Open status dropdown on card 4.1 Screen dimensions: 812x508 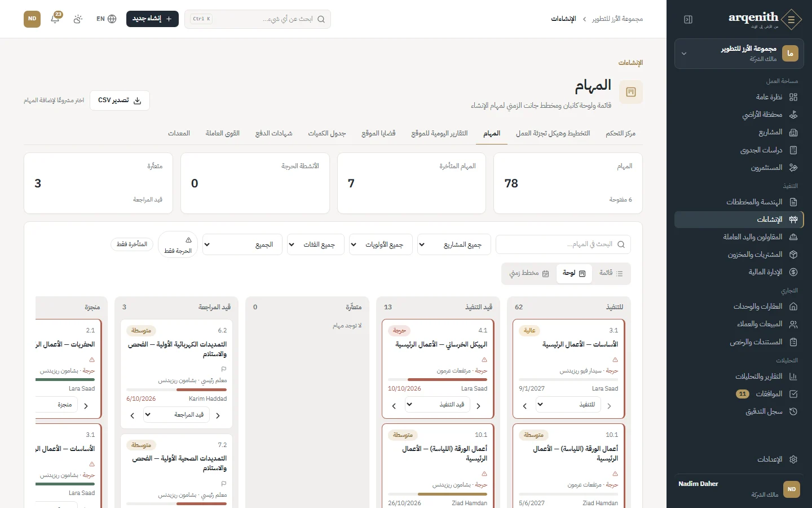tap(438, 405)
